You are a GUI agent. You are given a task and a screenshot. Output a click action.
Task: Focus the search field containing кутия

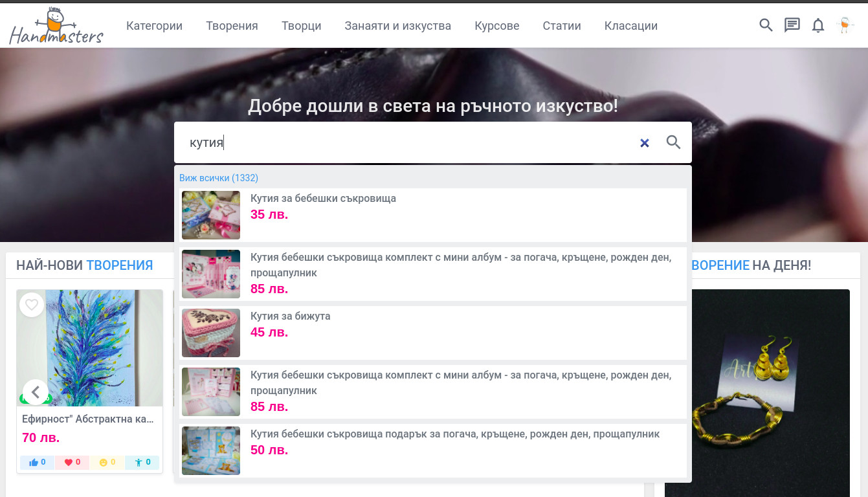pos(408,143)
